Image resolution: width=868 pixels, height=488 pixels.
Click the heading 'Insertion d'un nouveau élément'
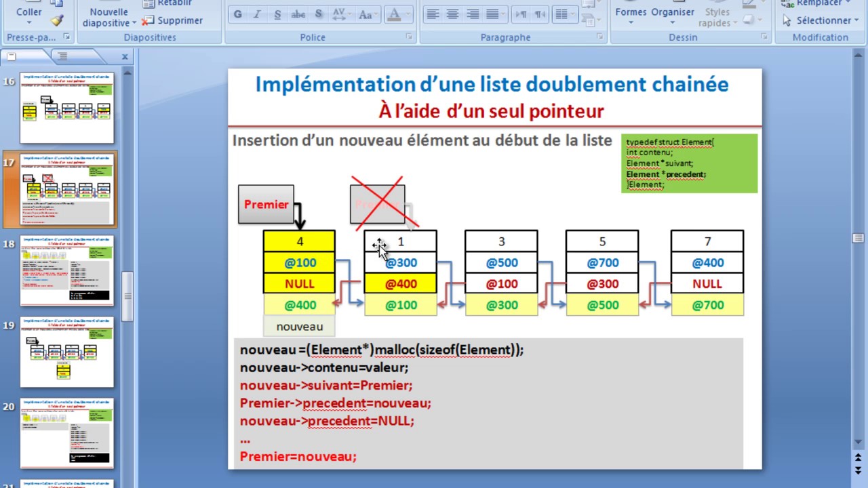point(422,140)
